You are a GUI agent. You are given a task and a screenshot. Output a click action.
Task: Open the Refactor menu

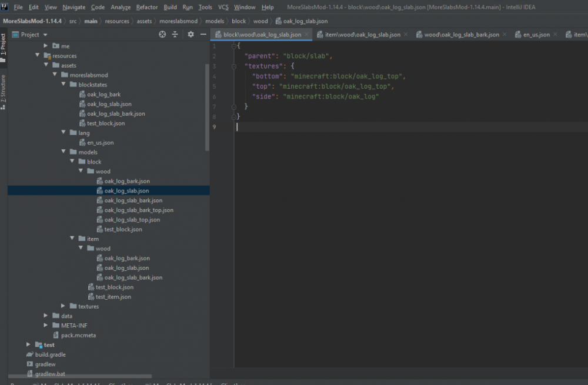pyautogui.click(x=147, y=7)
